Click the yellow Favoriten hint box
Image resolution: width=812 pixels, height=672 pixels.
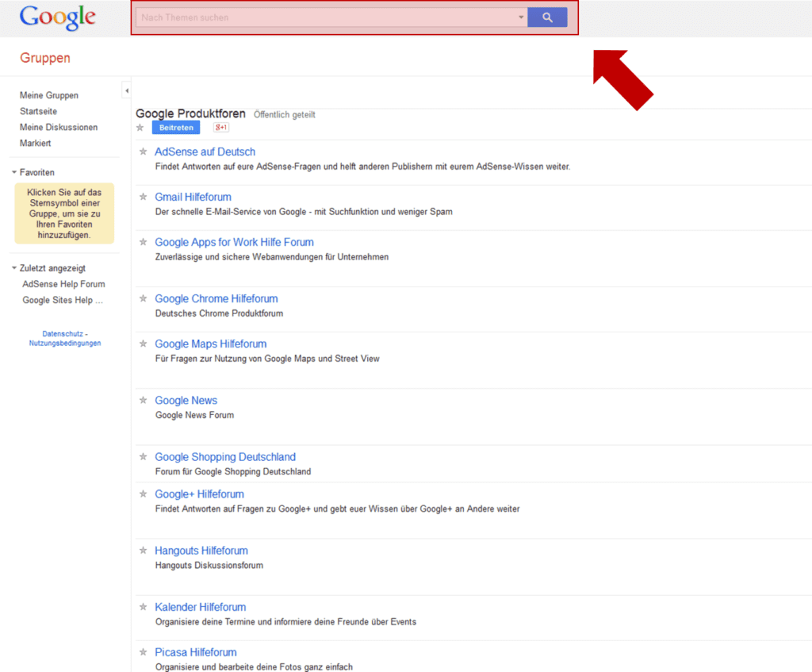[64, 213]
